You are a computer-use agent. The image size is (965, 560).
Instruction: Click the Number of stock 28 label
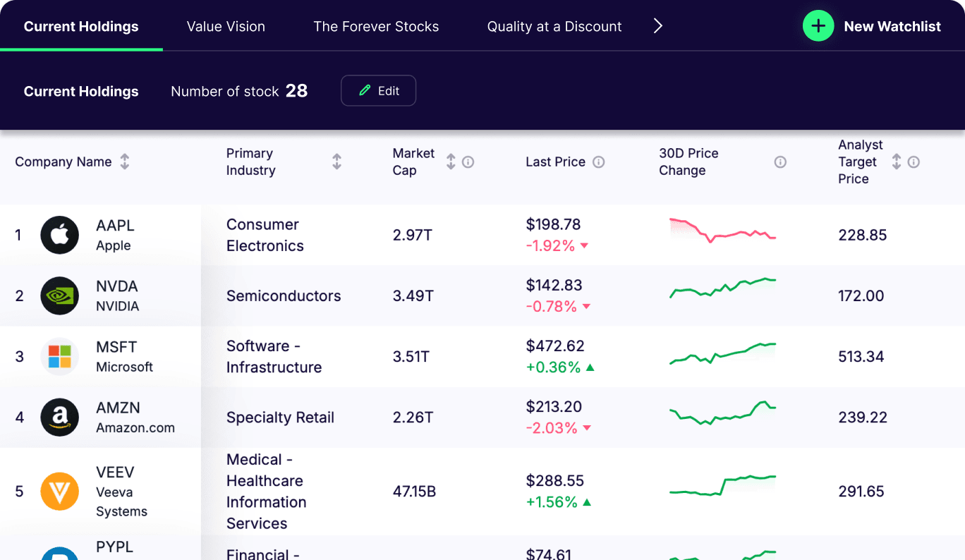239,91
